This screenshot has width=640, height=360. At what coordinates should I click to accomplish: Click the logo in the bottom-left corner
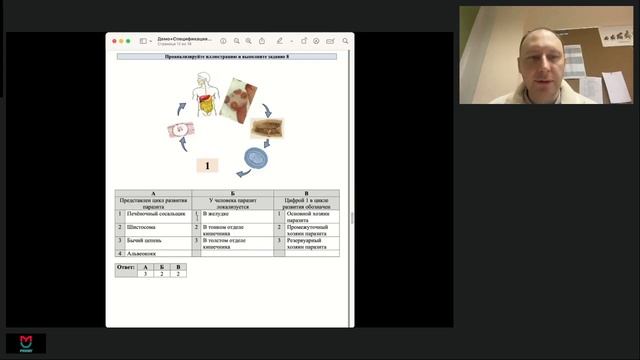pyautogui.click(x=26, y=343)
